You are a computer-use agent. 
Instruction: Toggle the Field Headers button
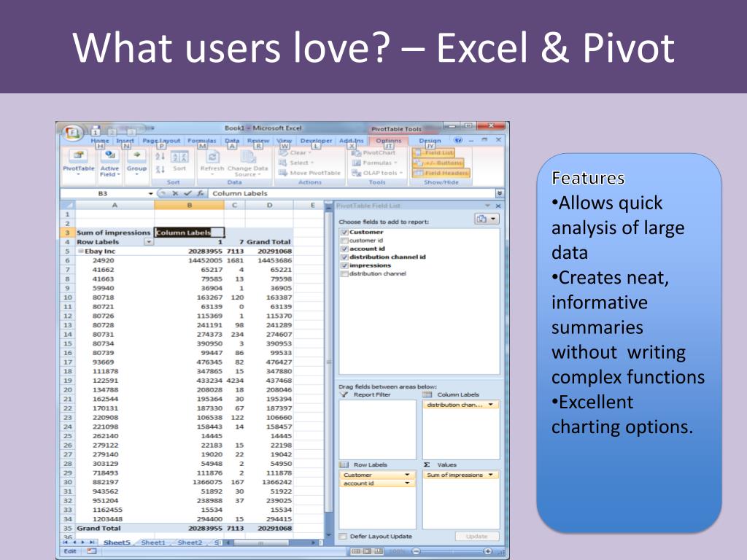[x=441, y=173]
